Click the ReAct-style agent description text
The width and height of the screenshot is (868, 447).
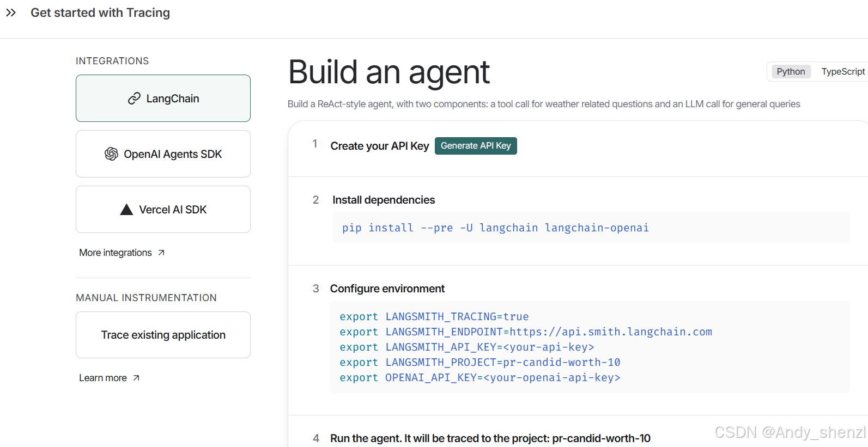pyautogui.click(x=544, y=104)
